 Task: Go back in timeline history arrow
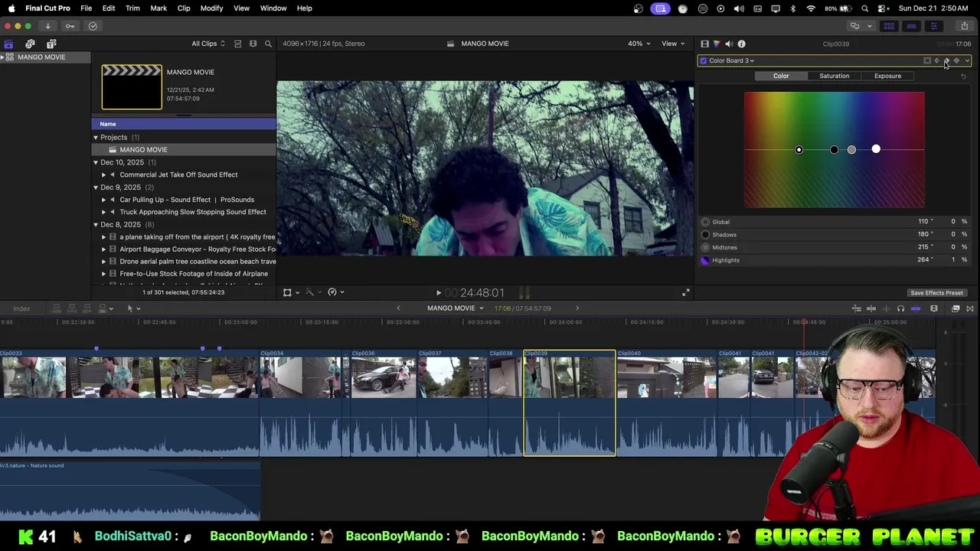tap(398, 308)
